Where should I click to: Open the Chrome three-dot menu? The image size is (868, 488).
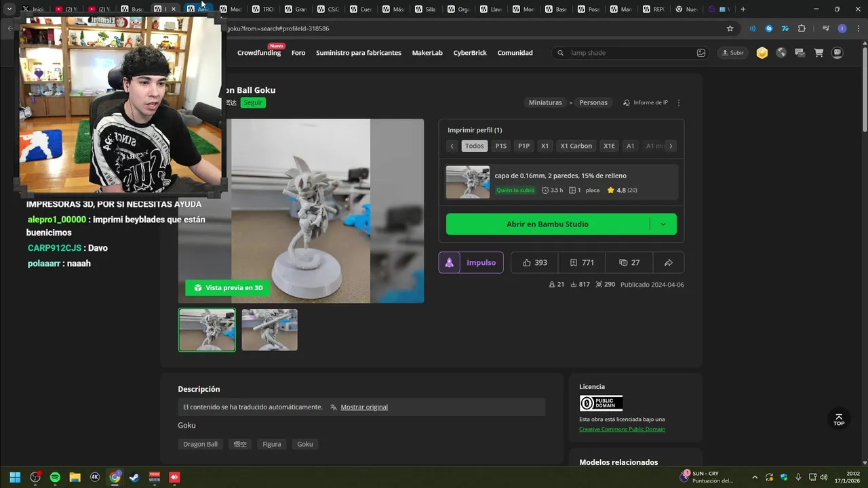point(857,28)
